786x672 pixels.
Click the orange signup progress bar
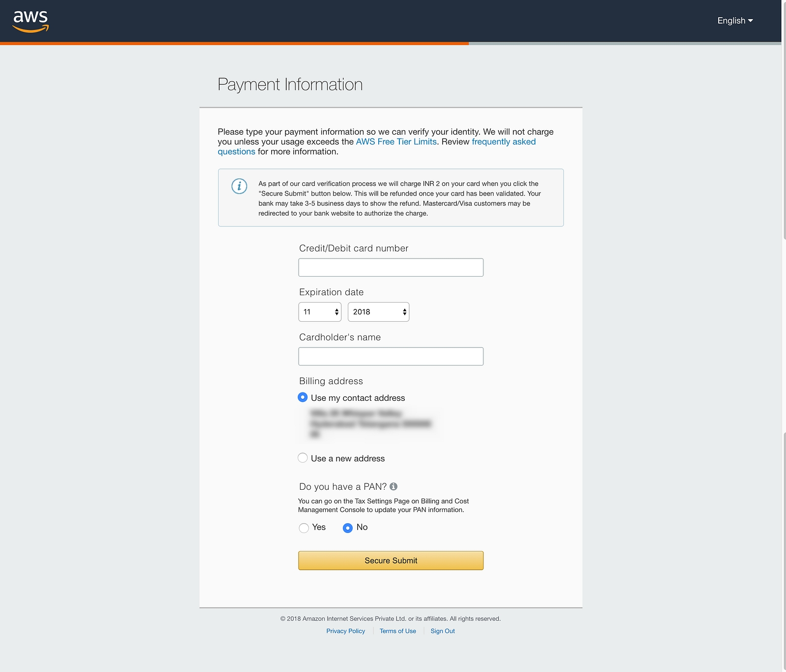[x=234, y=44]
